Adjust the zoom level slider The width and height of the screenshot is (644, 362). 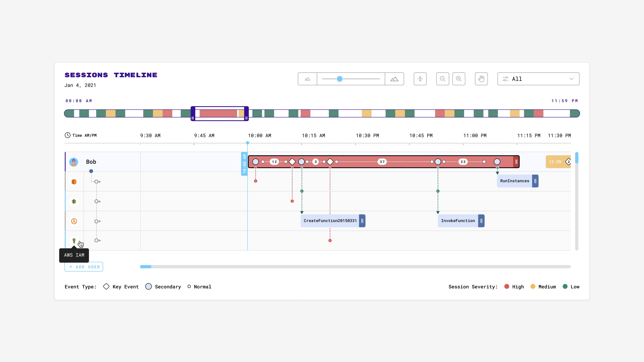340,79
